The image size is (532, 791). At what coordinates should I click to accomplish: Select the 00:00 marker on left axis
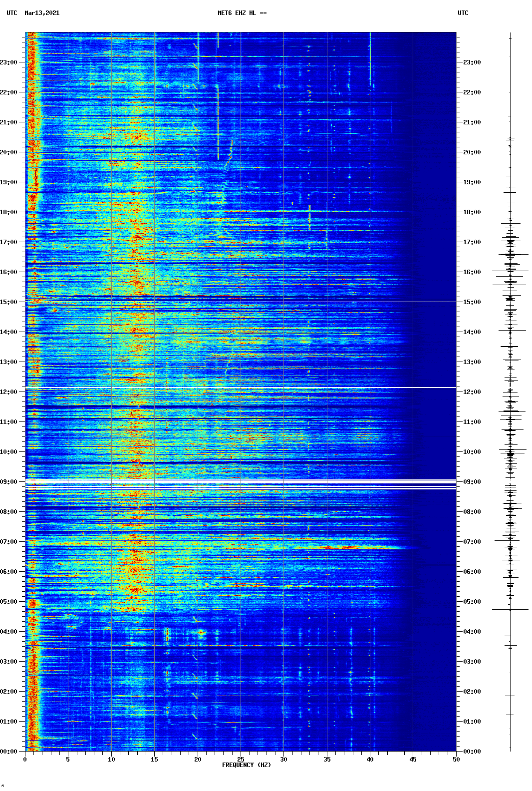(9, 752)
